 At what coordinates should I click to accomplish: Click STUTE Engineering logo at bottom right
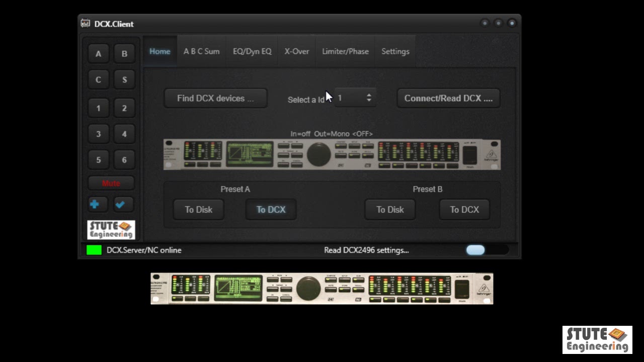597,340
